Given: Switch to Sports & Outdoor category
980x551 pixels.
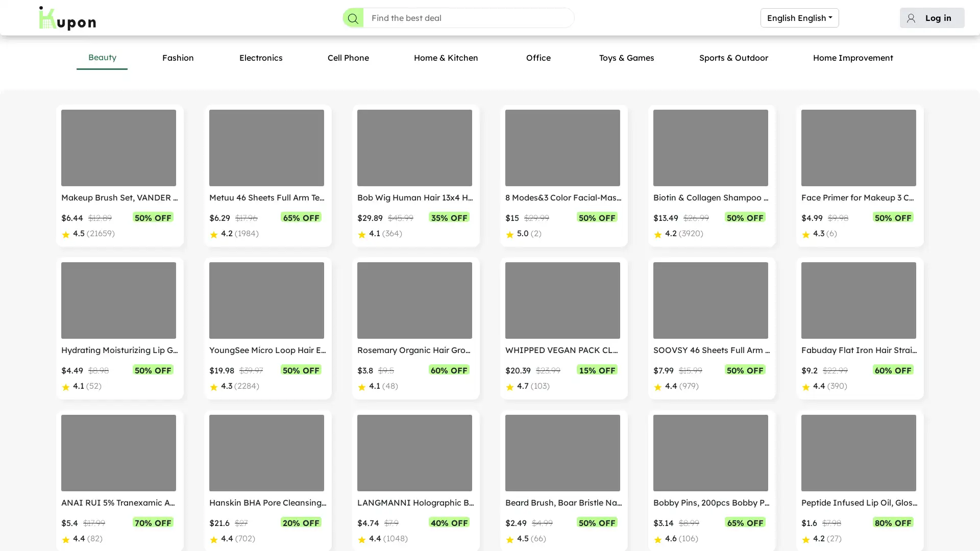Looking at the screenshot, I should [x=733, y=58].
